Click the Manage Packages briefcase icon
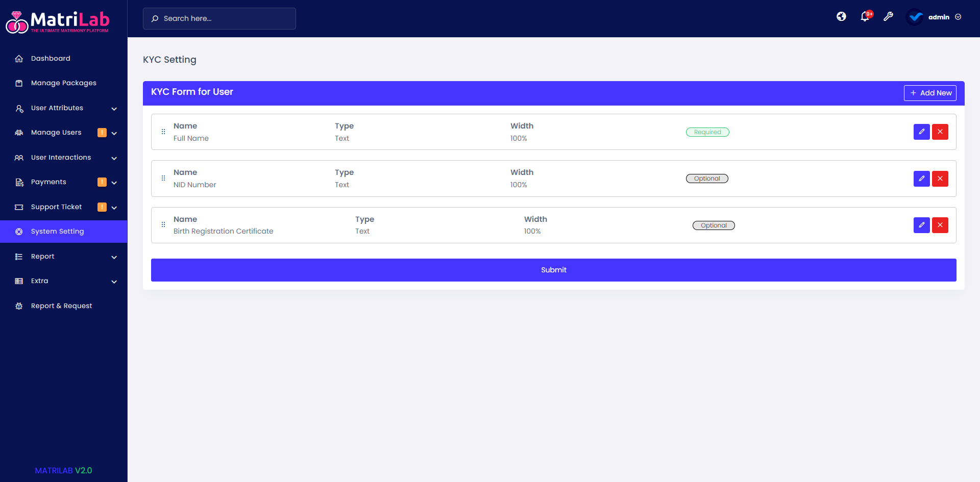980x482 pixels. tap(19, 83)
